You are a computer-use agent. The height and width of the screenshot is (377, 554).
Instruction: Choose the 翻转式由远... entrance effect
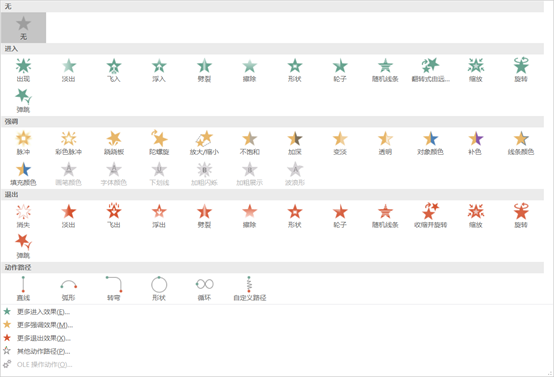[x=430, y=70]
